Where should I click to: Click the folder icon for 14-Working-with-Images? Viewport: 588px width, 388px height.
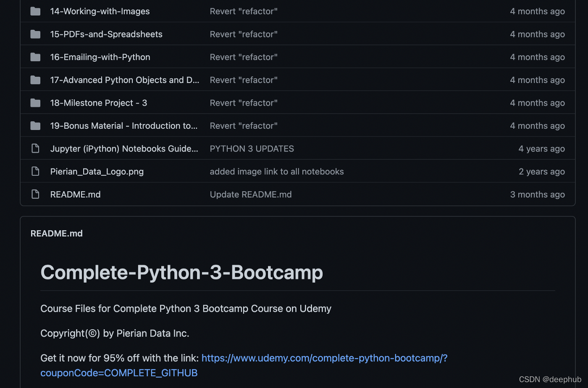pos(36,11)
